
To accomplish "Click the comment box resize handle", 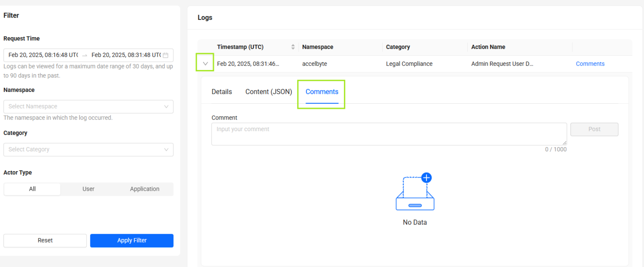I will coord(564,143).
